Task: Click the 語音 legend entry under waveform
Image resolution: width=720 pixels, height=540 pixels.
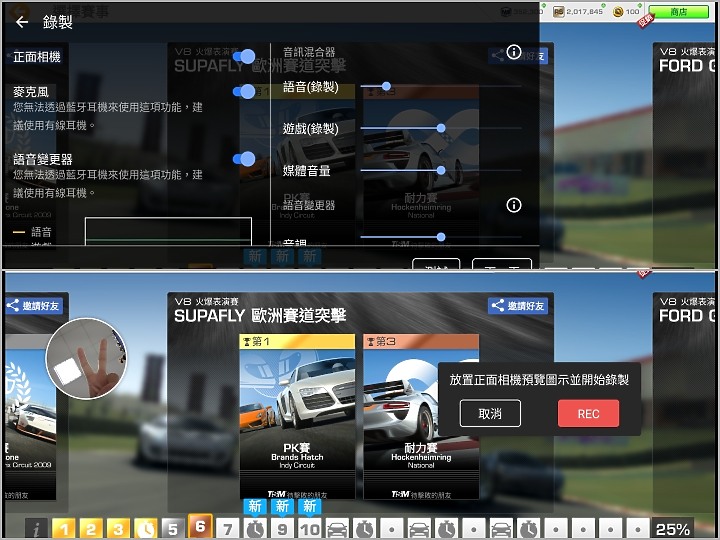Action: coord(32,232)
